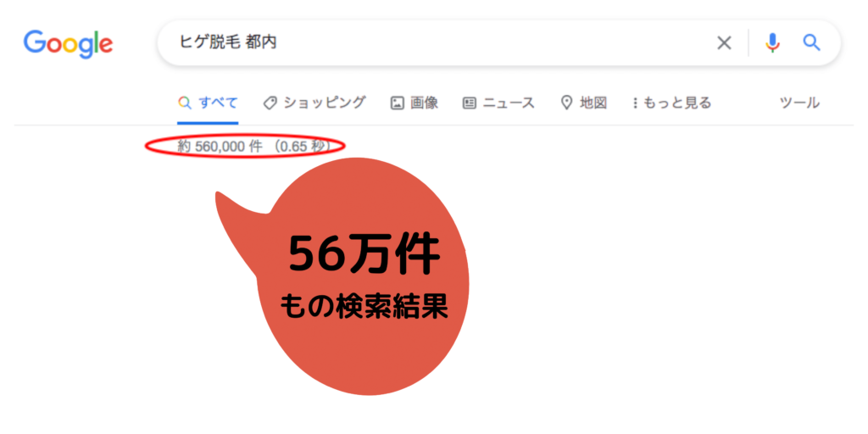Click the colored magnifier icon beside すべて
The width and height of the screenshot is (868, 434).
pyautogui.click(x=185, y=103)
